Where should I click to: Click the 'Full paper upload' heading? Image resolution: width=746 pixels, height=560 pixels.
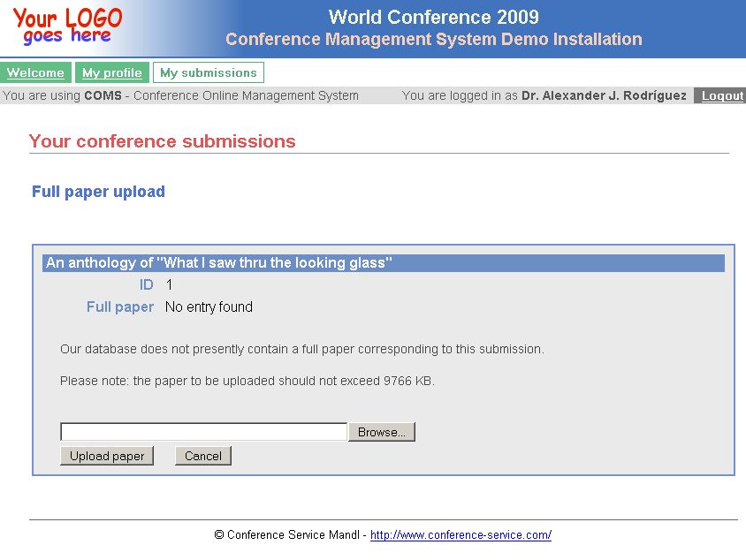coord(98,192)
